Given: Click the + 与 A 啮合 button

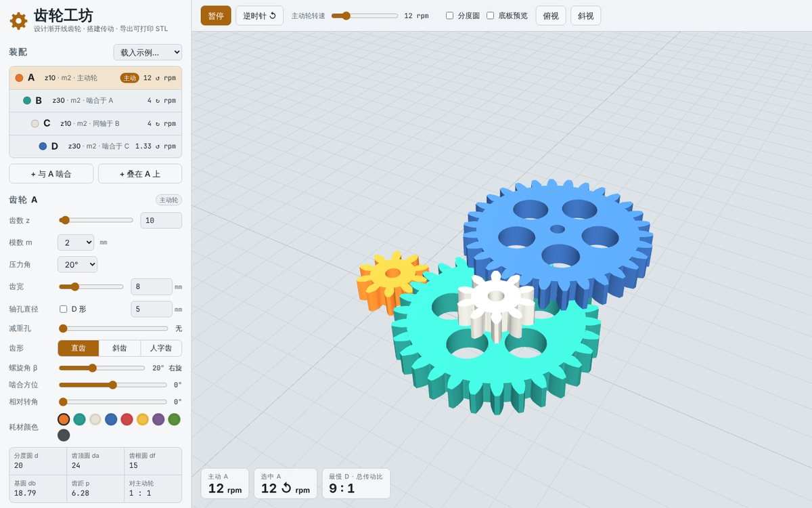Looking at the screenshot, I should coord(51,173).
